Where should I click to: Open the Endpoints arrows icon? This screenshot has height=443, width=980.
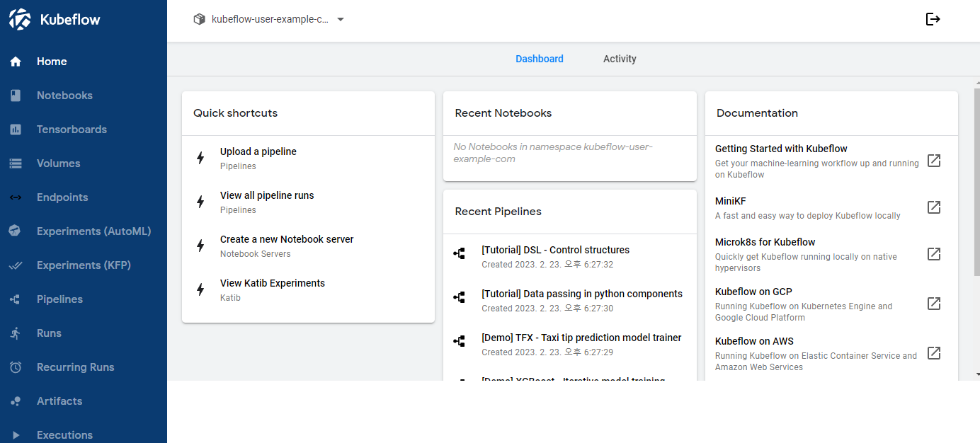[x=16, y=197]
